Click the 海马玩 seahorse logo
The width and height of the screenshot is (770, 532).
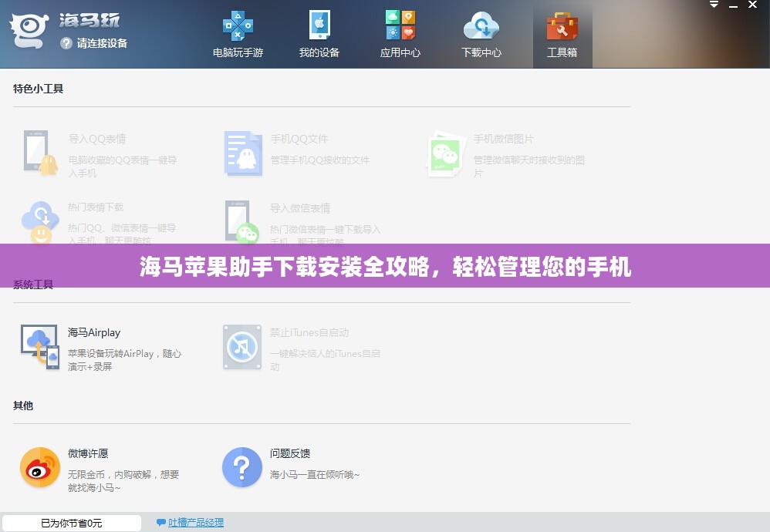pos(29,30)
